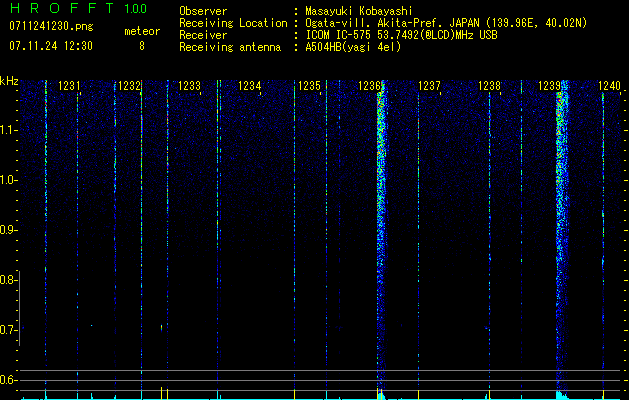The width and height of the screenshot is (629, 400).
Task: Click the 1237 time marker
Action: (x=429, y=86)
